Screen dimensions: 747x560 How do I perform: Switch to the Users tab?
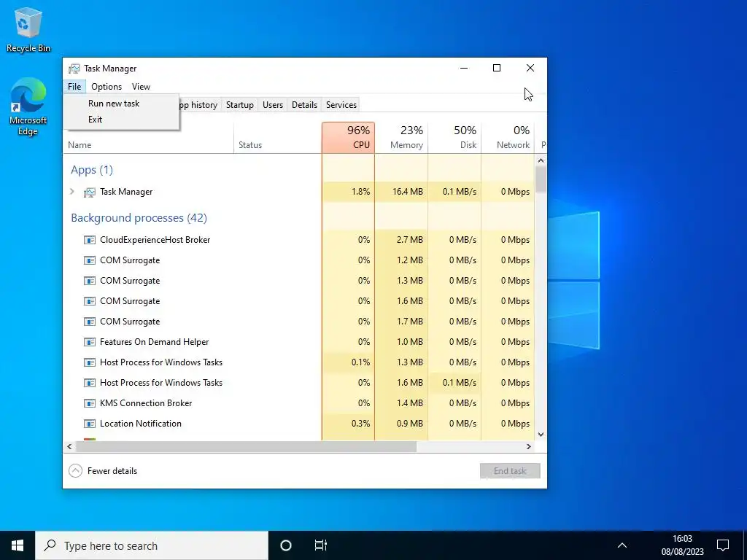coord(273,105)
